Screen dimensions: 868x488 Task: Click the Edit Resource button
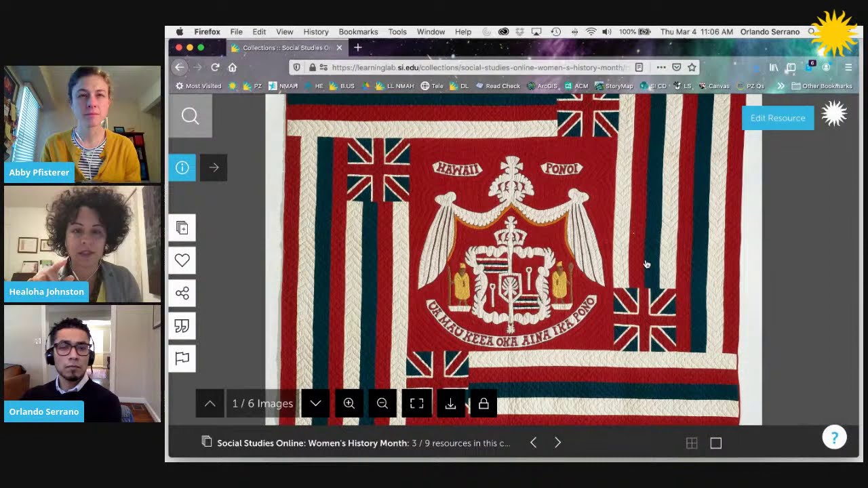click(778, 118)
